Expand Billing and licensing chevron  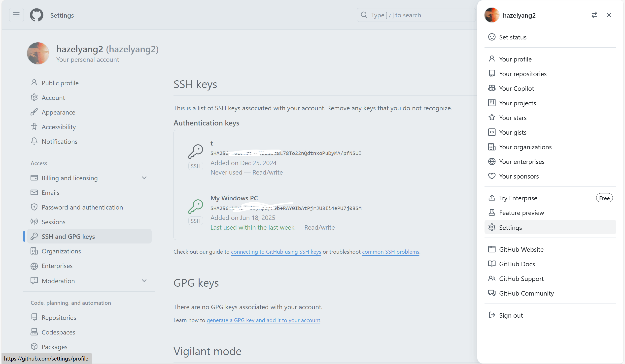[x=144, y=178]
